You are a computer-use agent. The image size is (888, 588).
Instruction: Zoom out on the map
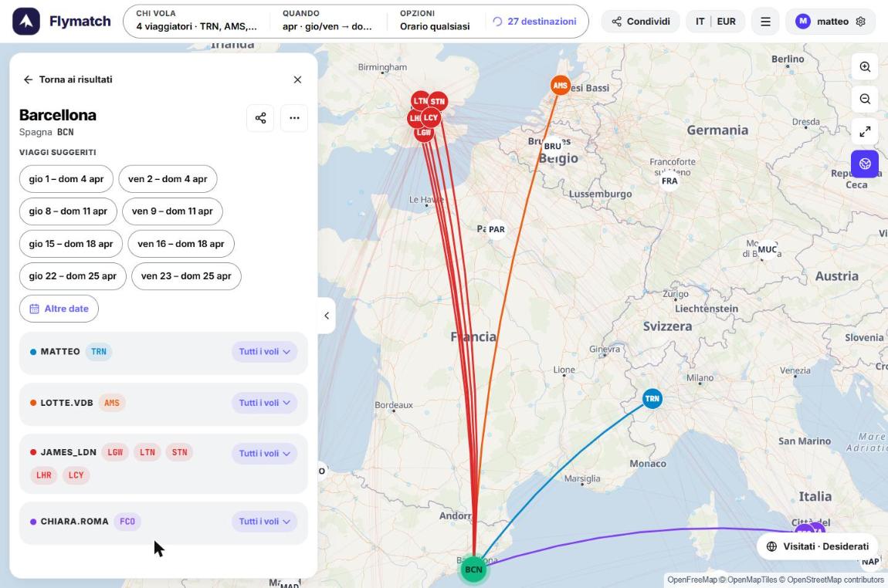(x=865, y=99)
